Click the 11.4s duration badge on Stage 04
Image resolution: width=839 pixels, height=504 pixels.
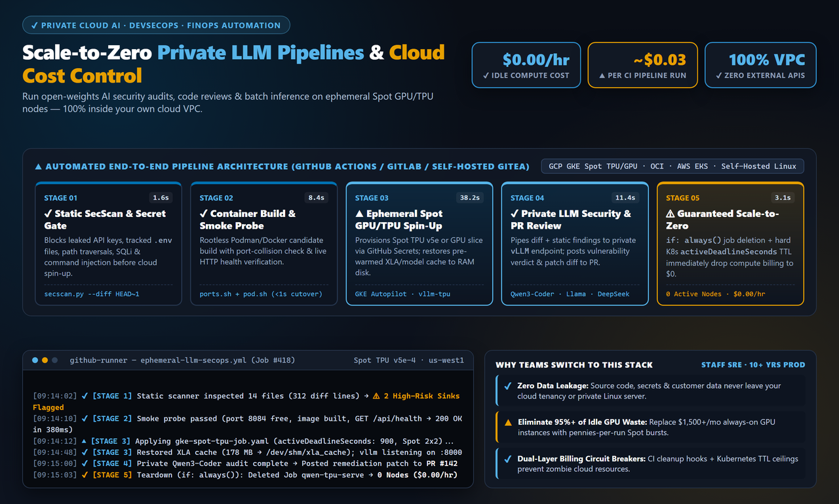(x=625, y=197)
